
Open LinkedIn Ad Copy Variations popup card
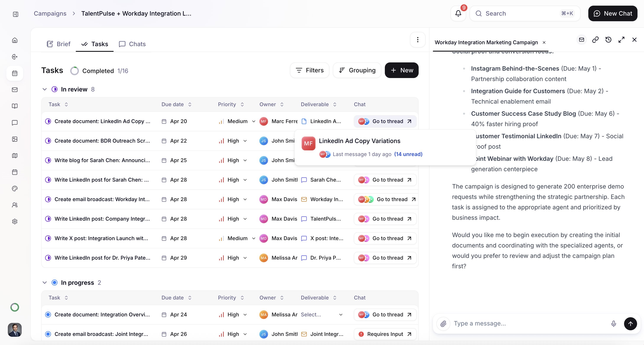click(x=385, y=147)
